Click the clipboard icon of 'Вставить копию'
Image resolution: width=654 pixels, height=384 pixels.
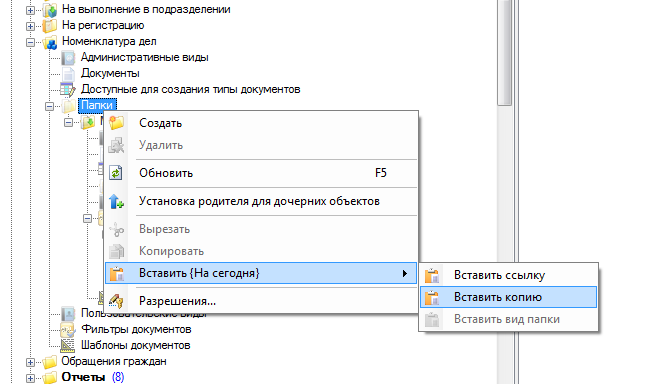tap(432, 297)
